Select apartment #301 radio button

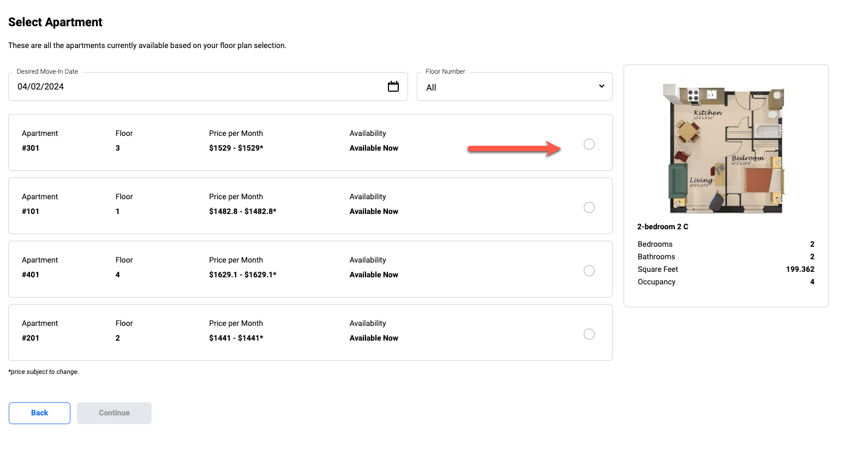(x=589, y=144)
